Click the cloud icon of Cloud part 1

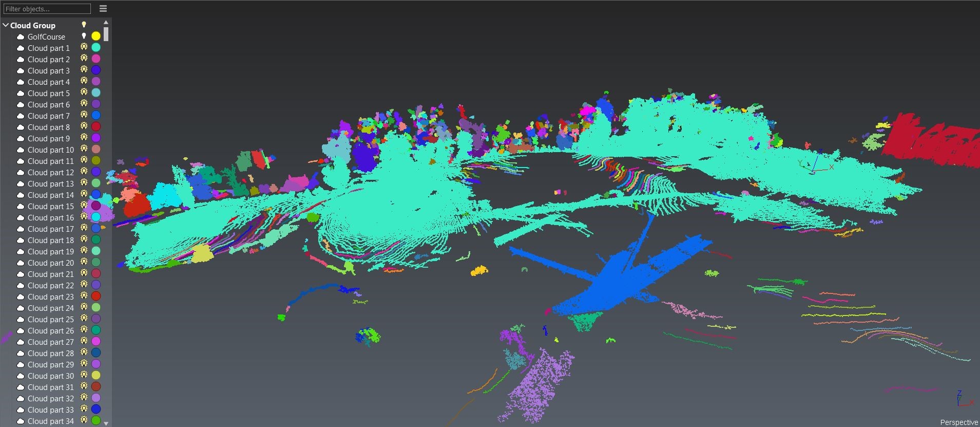(x=21, y=48)
